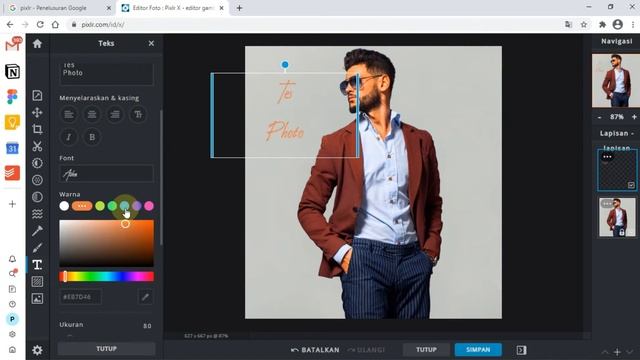Click TUTUP button under Teks panel
640x360 pixels.
[x=106, y=349]
